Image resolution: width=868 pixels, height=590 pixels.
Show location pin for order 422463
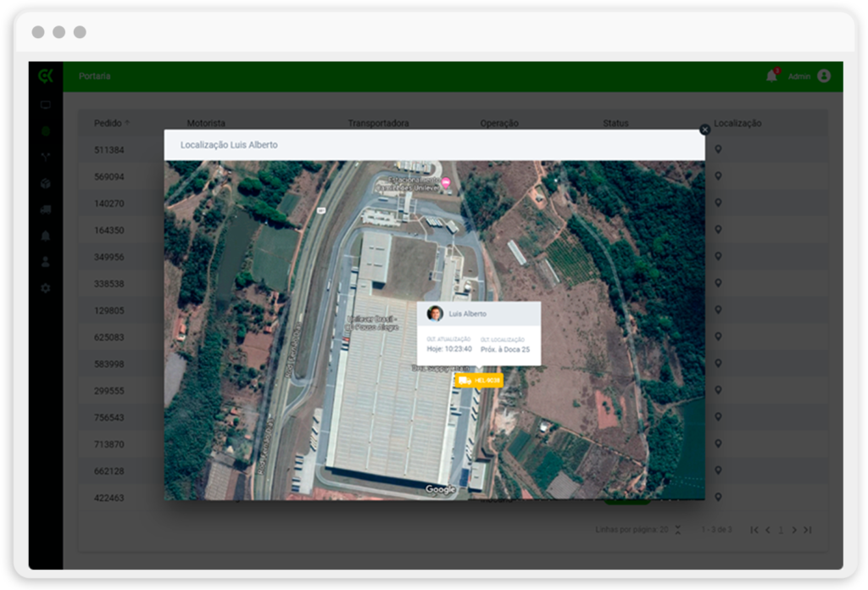[x=718, y=497]
